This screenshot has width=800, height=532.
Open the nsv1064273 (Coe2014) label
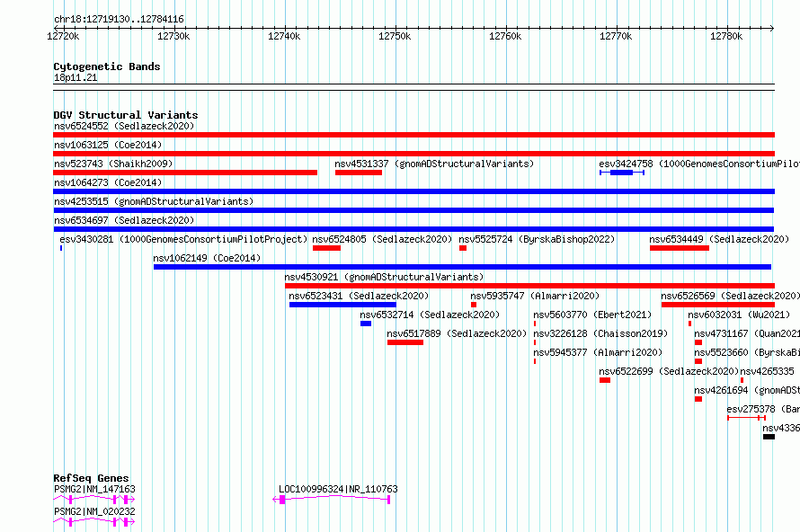click(x=108, y=182)
